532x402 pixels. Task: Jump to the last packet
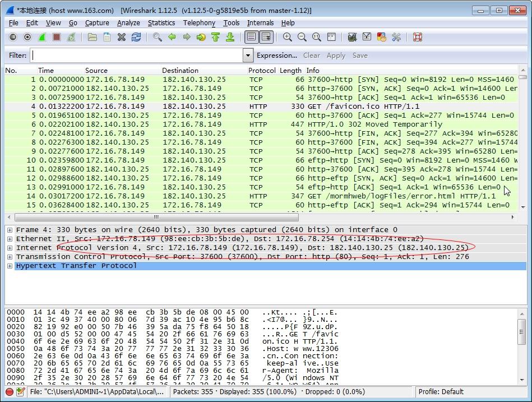230,37
